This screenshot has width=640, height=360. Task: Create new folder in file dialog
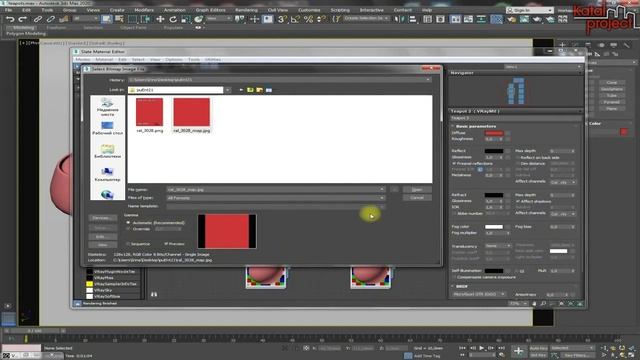[259, 90]
